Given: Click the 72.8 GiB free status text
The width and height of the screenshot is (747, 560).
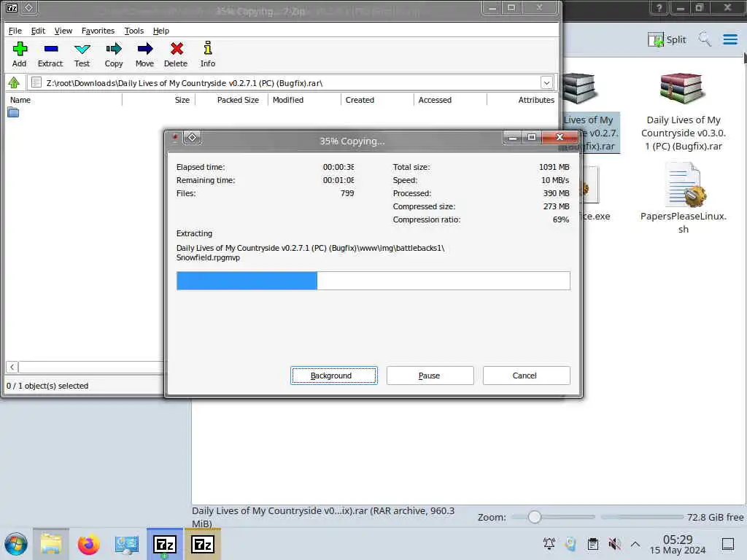Looking at the screenshot, I should [x=715, y=517].
